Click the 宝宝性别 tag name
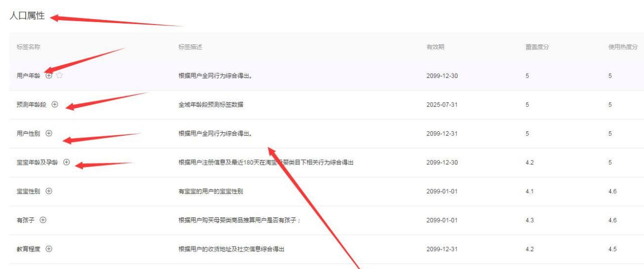Image resolution: width=644 pixels, height=269 pixels. coord(29,191)
